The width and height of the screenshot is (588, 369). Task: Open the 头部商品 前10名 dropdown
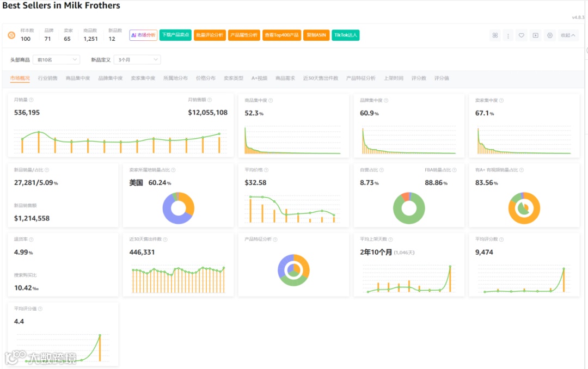pyautogui.click(x=57, y=60)
